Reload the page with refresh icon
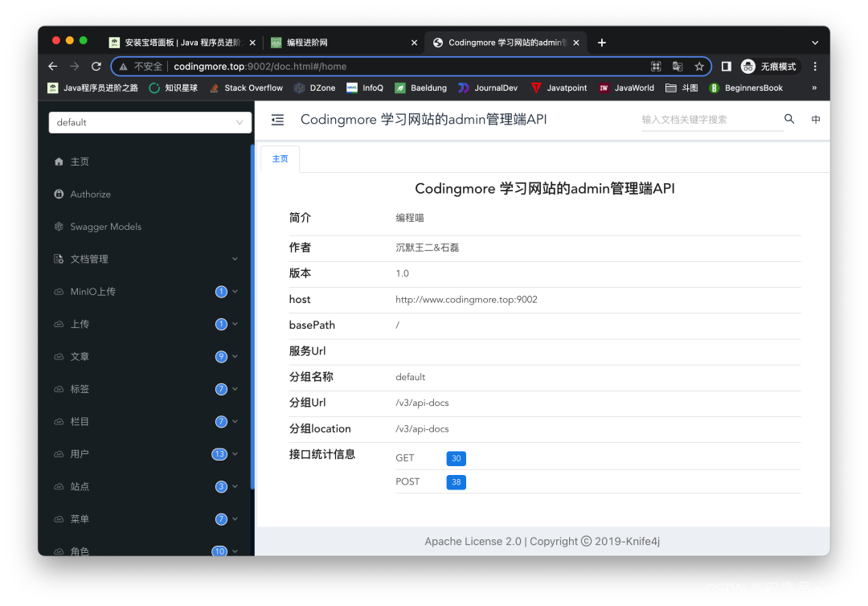 tap(96, 67)
